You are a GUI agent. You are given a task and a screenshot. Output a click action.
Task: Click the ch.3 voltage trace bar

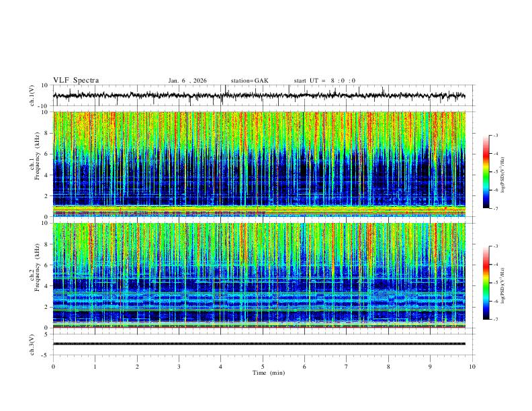(259, 344)
